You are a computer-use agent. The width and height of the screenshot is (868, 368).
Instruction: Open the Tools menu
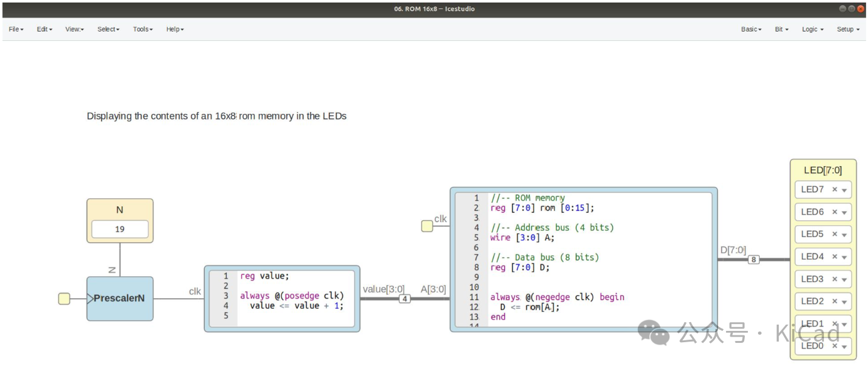click(x=143, y=29)
